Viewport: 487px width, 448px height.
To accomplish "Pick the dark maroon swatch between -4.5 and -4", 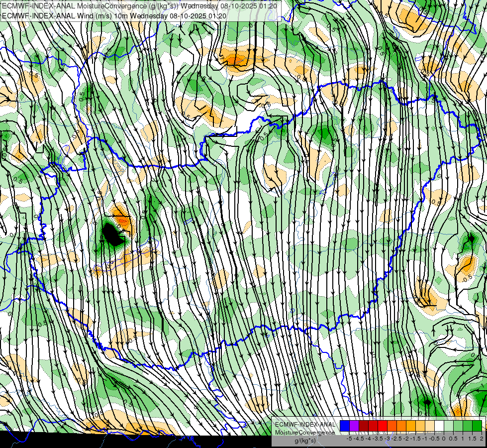I will pyautogui.click(x=364, y=426).
